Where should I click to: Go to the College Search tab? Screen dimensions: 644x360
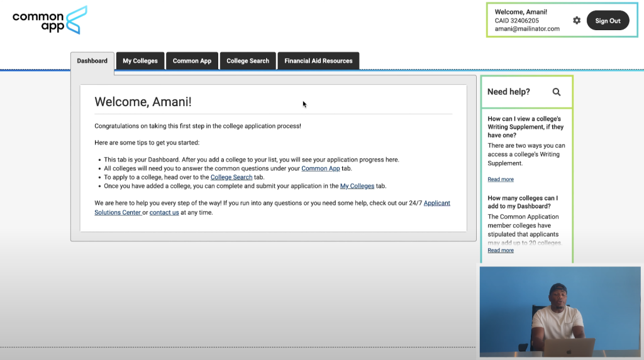click(248, 61)
